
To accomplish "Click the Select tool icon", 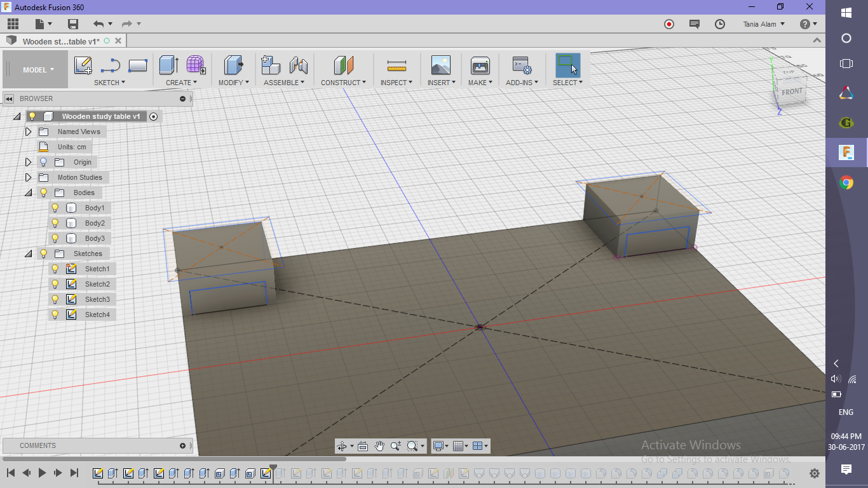I will coord(568,65).
